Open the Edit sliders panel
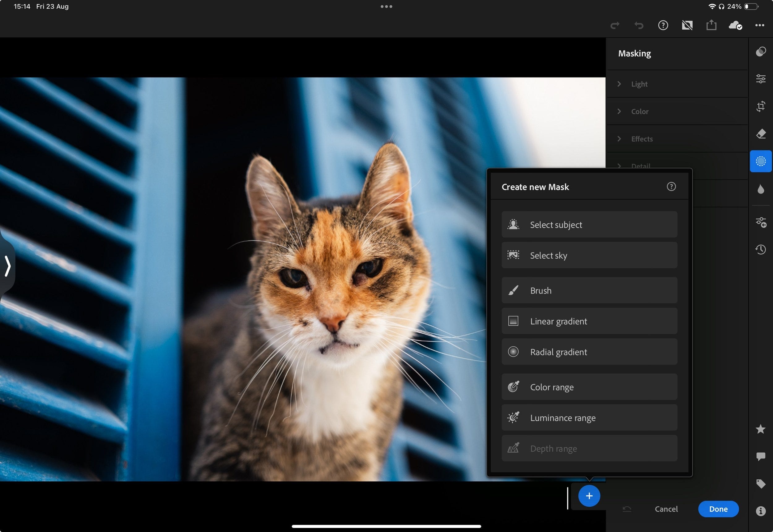 coord(760,79)
